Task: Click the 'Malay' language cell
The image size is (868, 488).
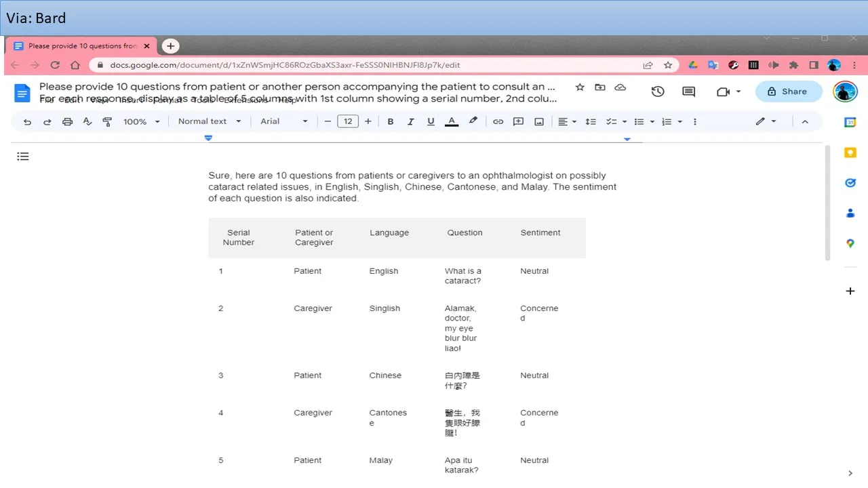Action: click(381, 460)
